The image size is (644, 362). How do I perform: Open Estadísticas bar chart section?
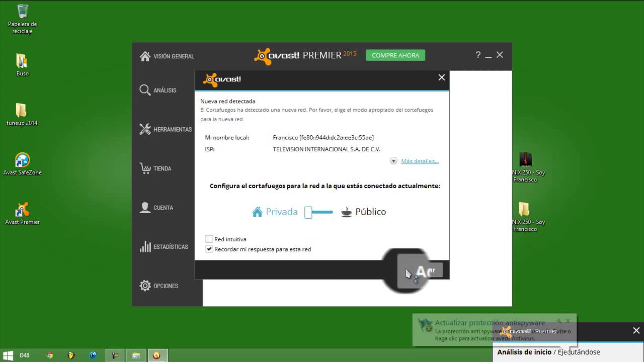pyautogui.click(x=164, y=247)
